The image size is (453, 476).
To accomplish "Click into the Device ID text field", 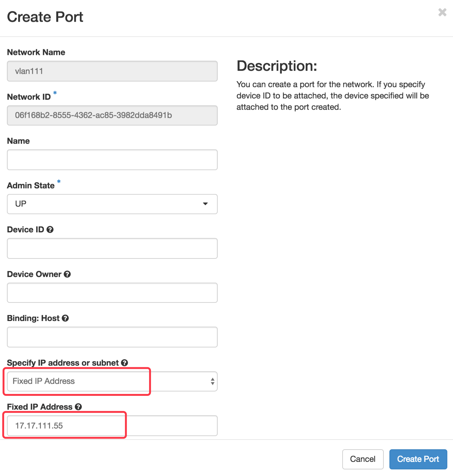I will pyautogui.click(x=112, y=248).
